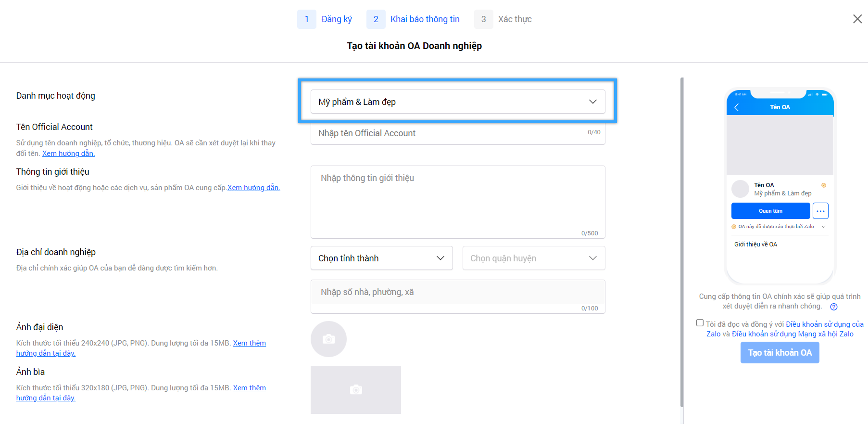Open Xem hướng dẫn link under Tên Official Account
Image resolution: width=868 pixels, height=424 pixels.
tap(68, 154)
